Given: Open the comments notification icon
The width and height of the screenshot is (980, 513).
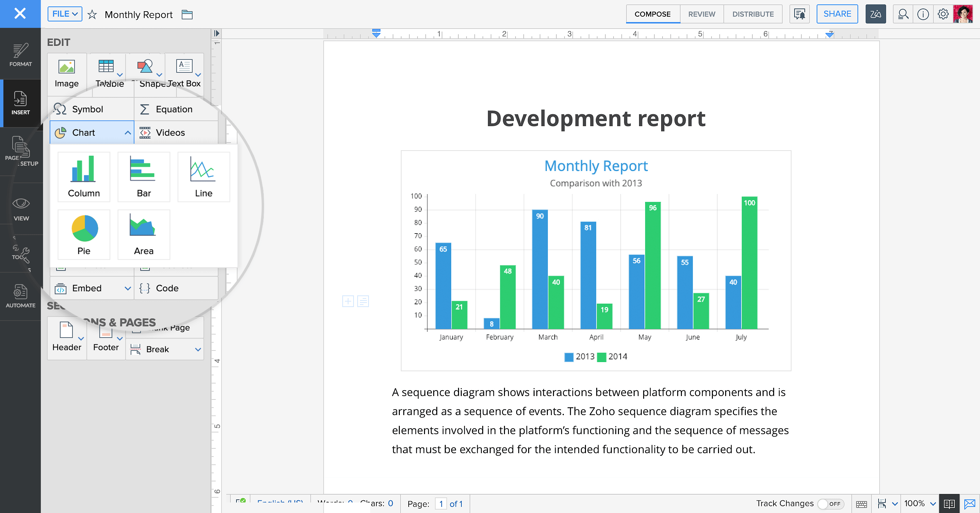Looking at the screenshot, I should (799, 14).
